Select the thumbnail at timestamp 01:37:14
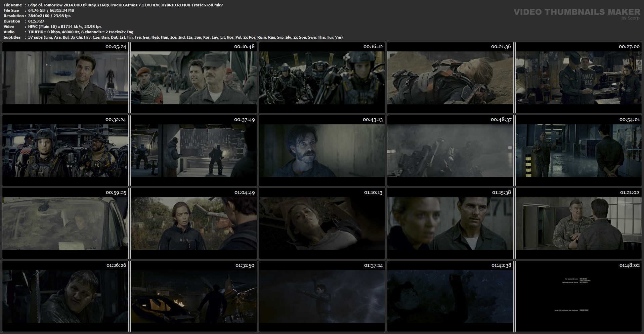The image size is (644, 334). click(x=322, y=296)
